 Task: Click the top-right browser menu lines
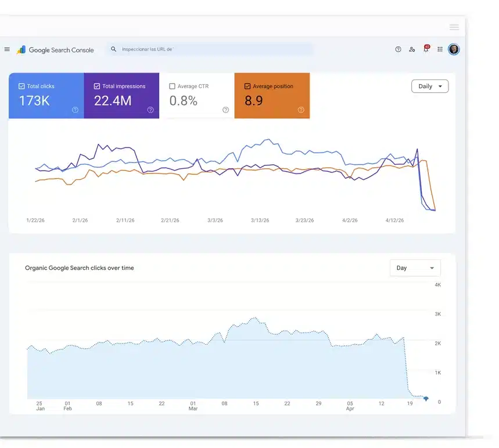point(454,27)
